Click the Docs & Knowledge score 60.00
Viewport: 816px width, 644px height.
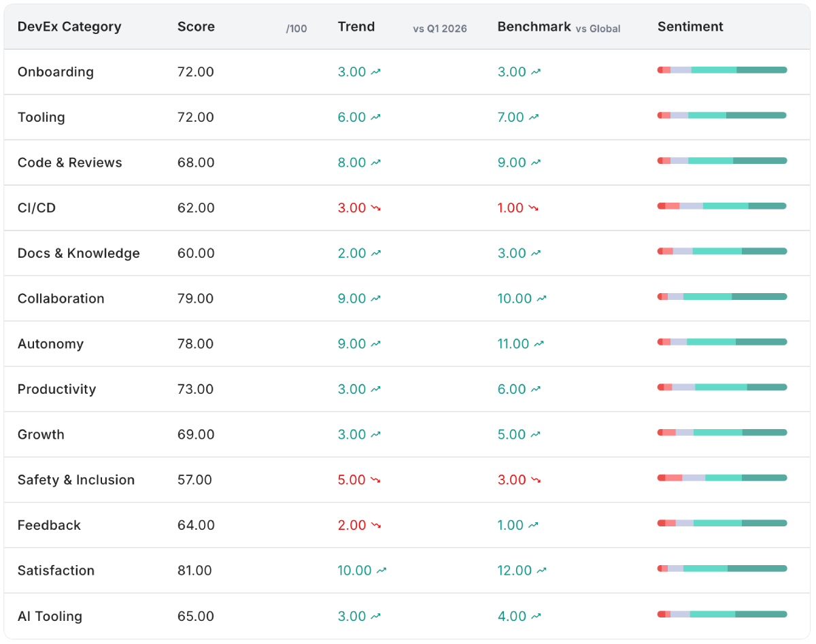tap(196, 253)
